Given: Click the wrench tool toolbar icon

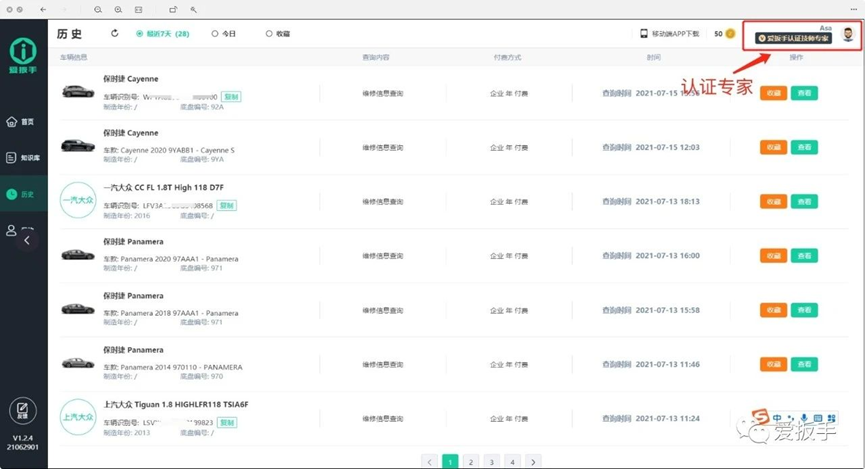Looking at the screenshot, I should pyautogui.click(x=194, y=9).
